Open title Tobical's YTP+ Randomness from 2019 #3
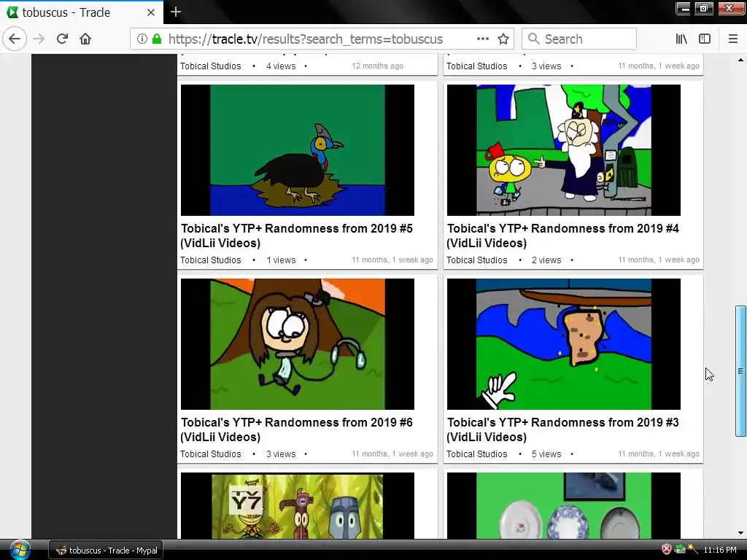Image resolution: width=747 pixels, height=560 pixels. point(562,429)
